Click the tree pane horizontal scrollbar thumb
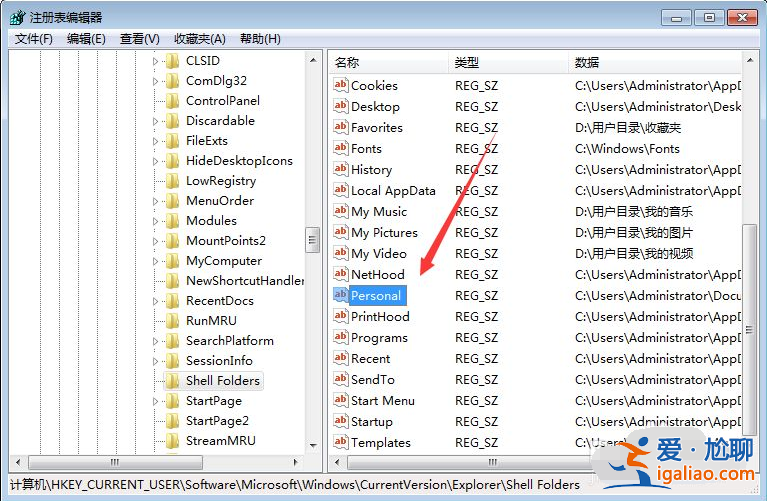This screenshot has height=501, width=767. 115,462
